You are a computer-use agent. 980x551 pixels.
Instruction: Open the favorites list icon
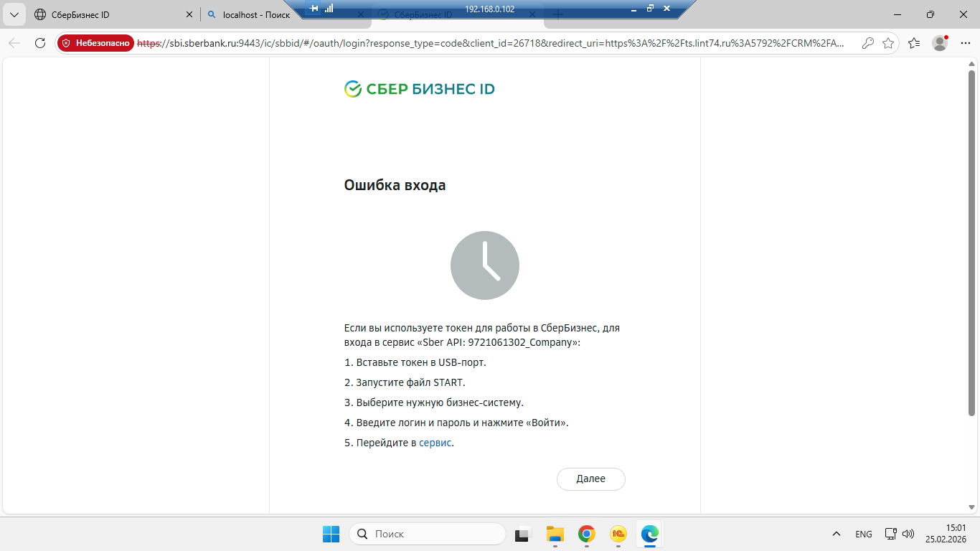(914, 43)
